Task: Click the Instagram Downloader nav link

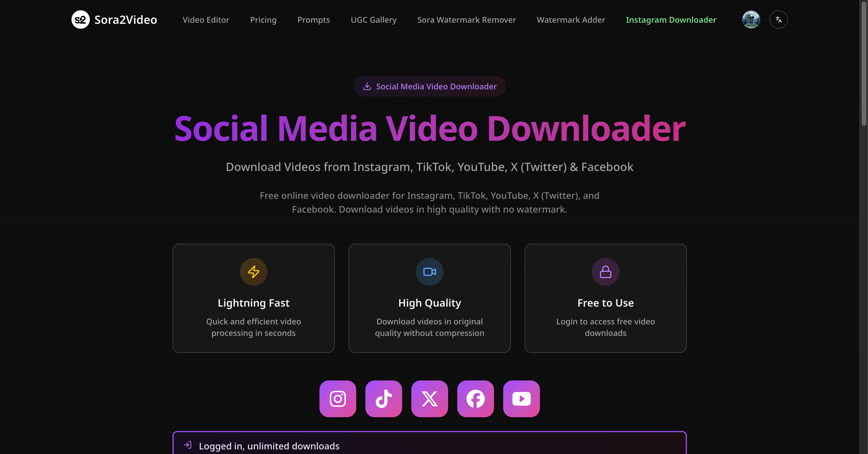Action: [x=671, y=20]
